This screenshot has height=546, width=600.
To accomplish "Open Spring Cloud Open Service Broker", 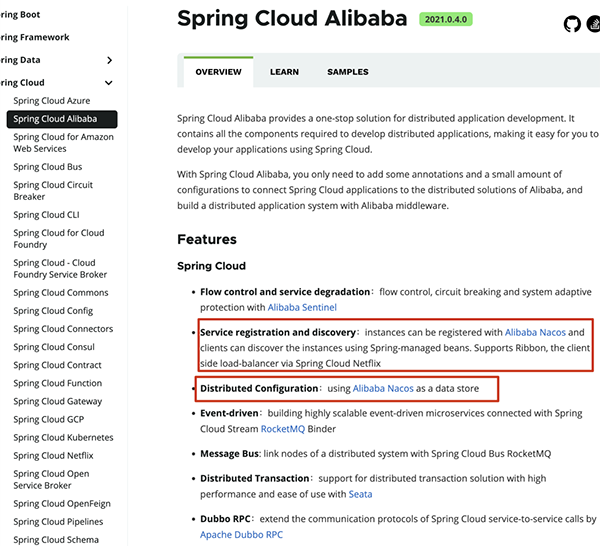I will click(x=51, y=479).
